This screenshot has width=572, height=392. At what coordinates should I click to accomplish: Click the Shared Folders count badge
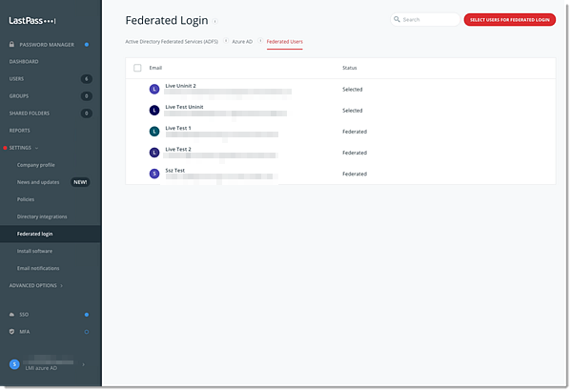tap(87, 113)
